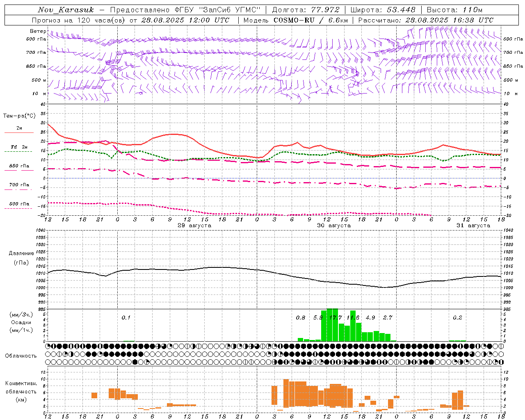
Task: Select the Высота: 110м header text
Action: [x=454, y=10]
